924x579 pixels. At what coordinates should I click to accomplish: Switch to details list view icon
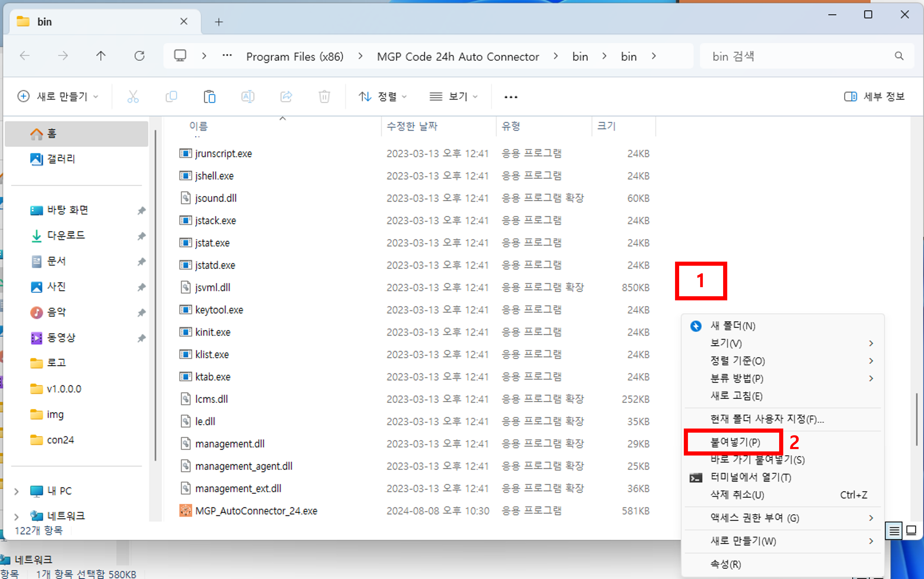coord(894,531)
